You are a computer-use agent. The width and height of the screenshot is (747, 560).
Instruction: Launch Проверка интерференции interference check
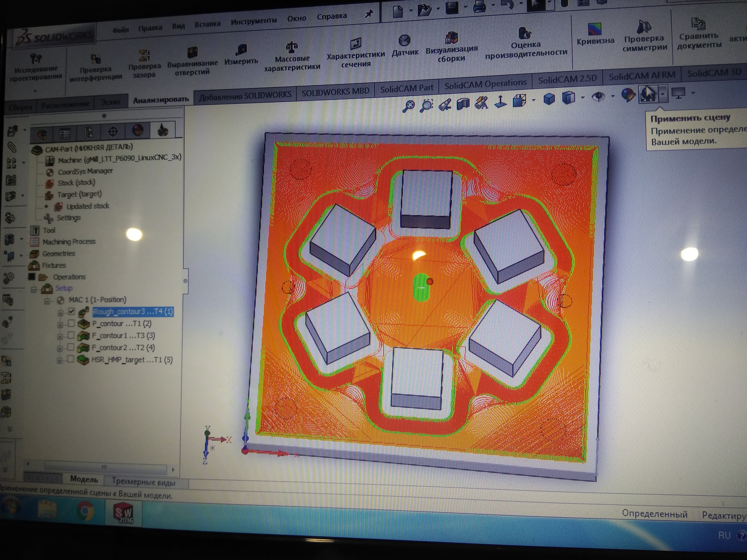pos(96,59)
